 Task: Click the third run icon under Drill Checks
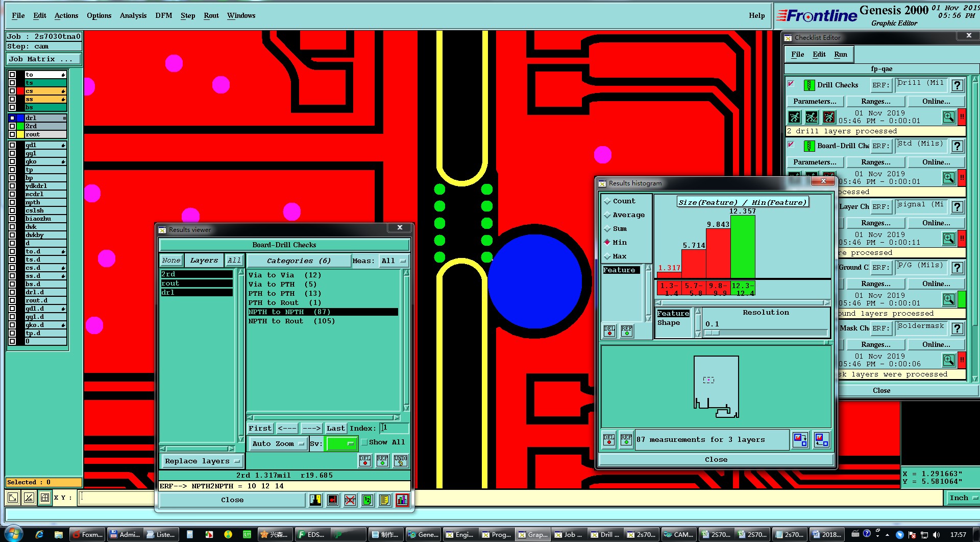829,117
